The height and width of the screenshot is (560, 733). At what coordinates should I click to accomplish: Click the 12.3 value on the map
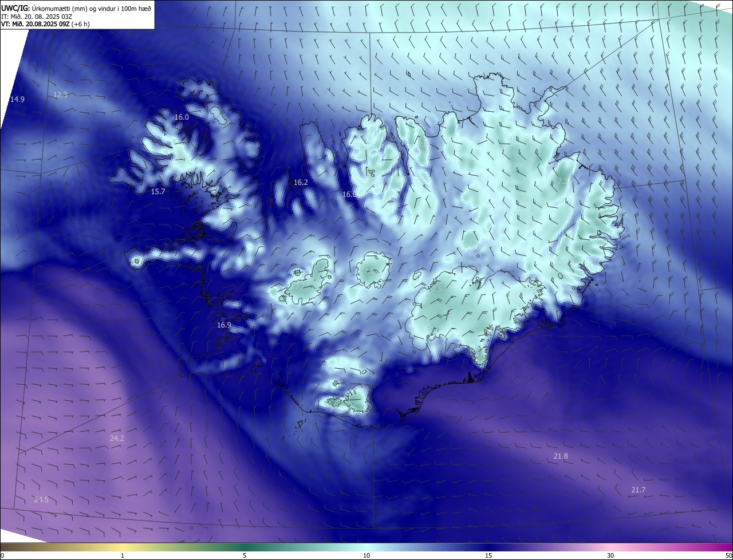[x=60, y=95]
